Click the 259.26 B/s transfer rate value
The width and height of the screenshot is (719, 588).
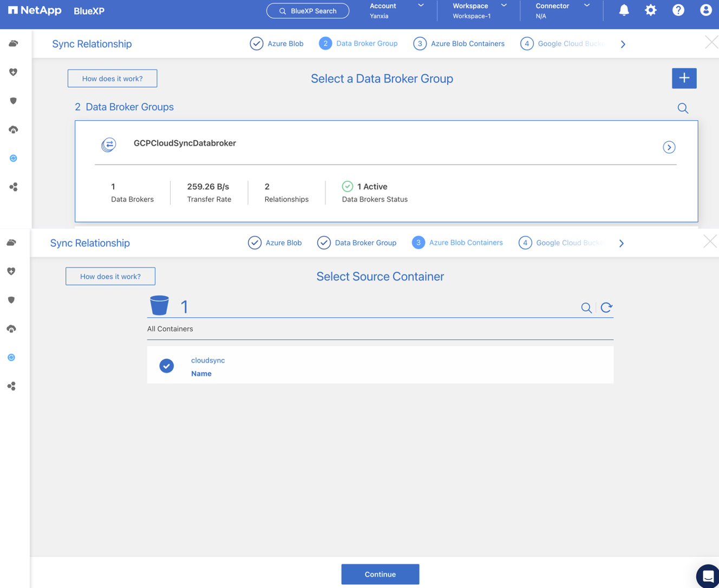coord(208,186)
